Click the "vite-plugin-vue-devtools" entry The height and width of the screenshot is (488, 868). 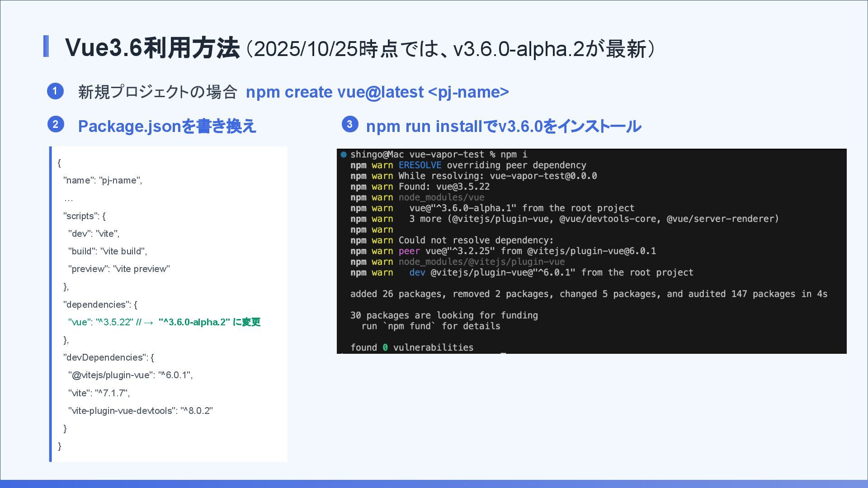pos(140,411)
